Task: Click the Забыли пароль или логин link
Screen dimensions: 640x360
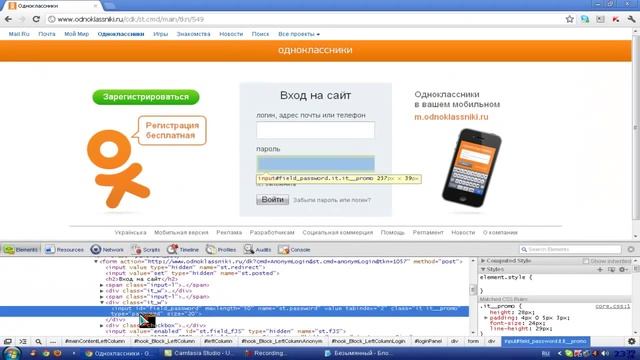Action: click(332, 200)
